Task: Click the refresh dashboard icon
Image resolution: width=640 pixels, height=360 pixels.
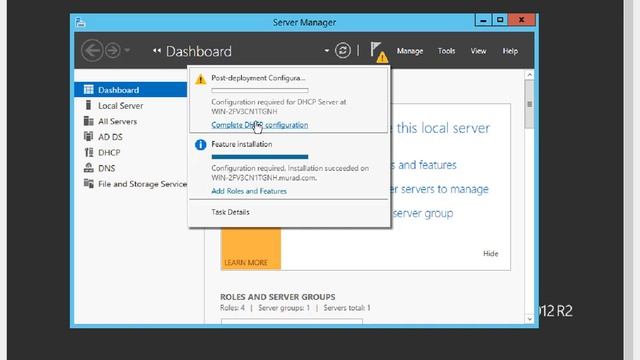Action: 342,51
